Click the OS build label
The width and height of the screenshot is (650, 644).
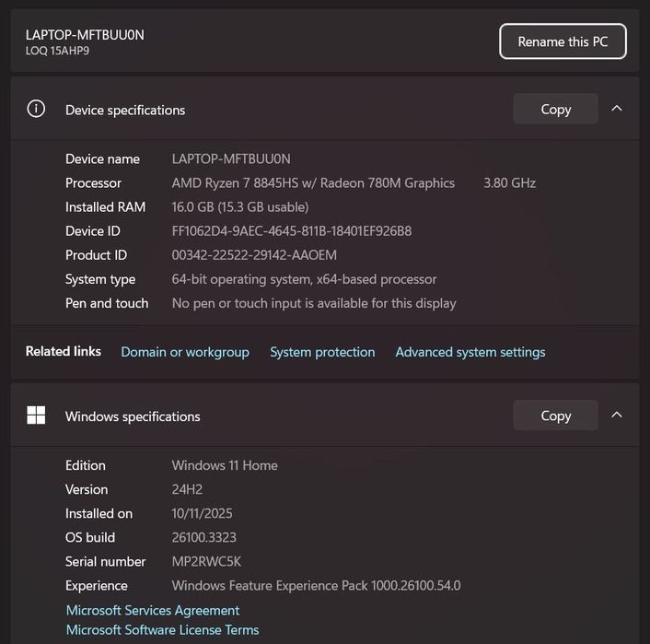pos(90,537)
